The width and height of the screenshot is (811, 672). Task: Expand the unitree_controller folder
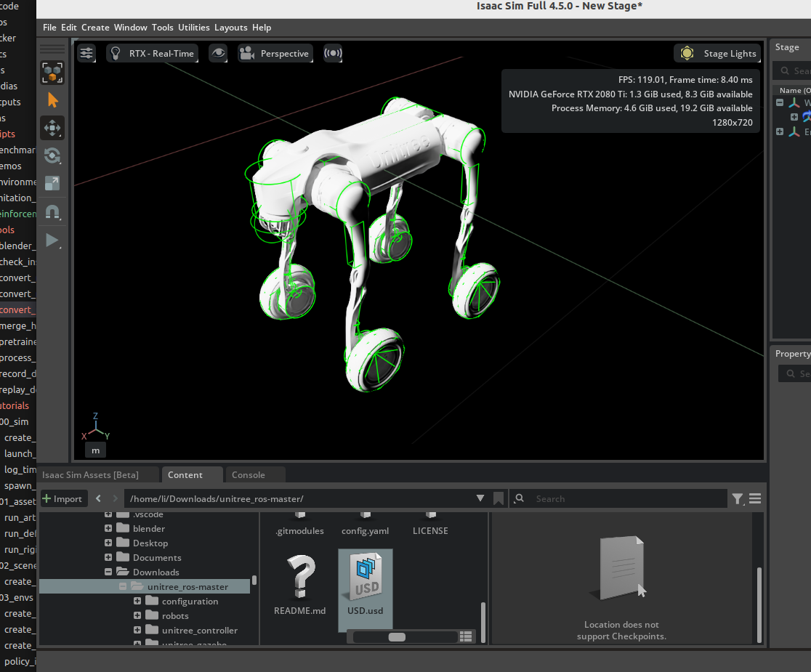tap(137, 630)
